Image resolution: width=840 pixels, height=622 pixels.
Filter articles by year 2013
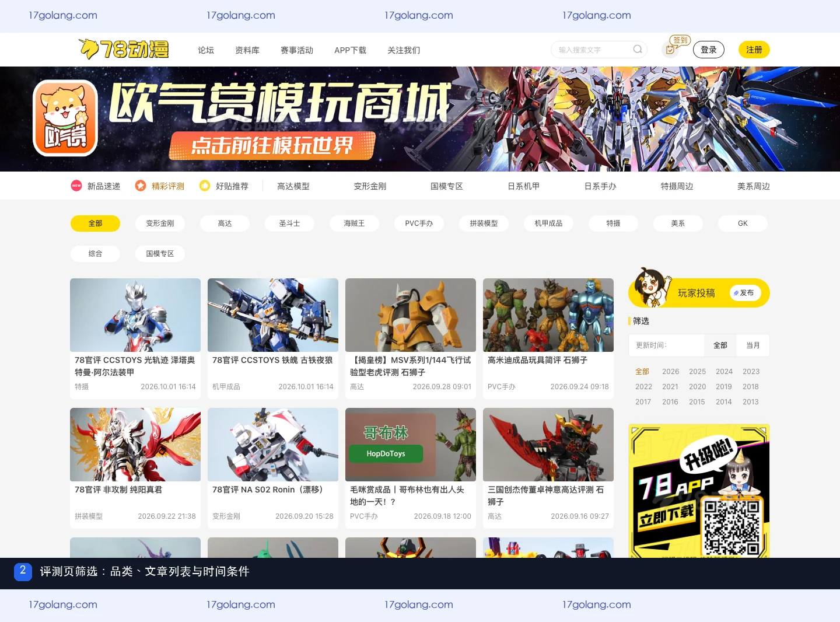(x=751, y=402)
